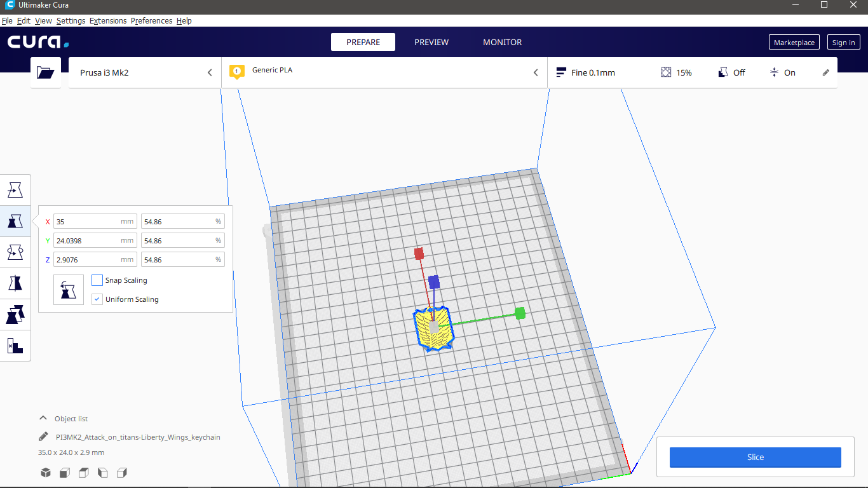The width and height of the screenshot is (868, 488).
Task: Click the Y size mm field
Action: click(95, 241)
